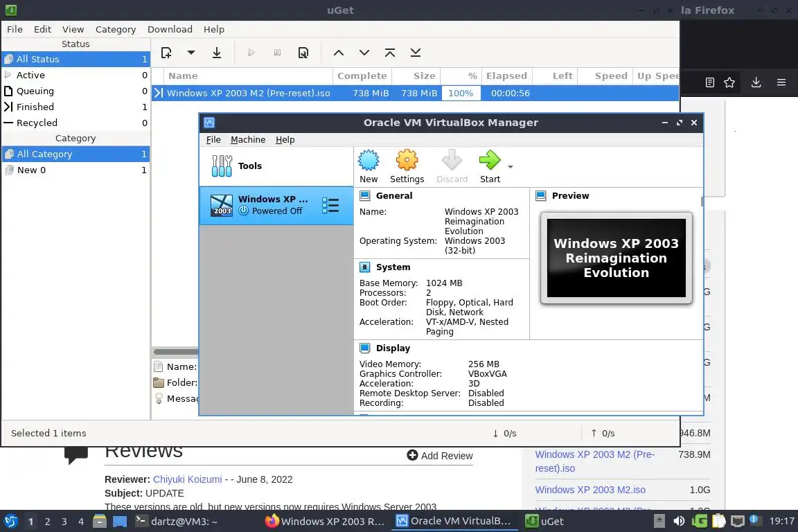Select the Windows XP Powered Off VM entry

point(276,205)
